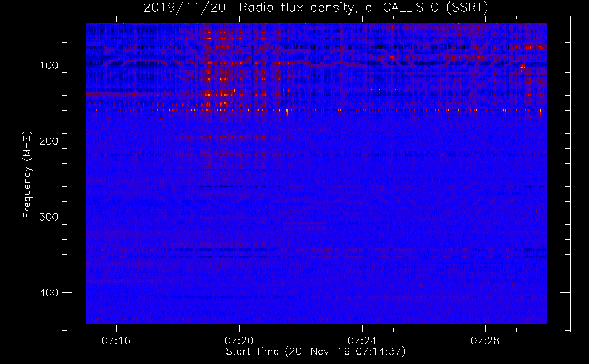Click the 100 frequency tick label

click(x=49, y=65)
